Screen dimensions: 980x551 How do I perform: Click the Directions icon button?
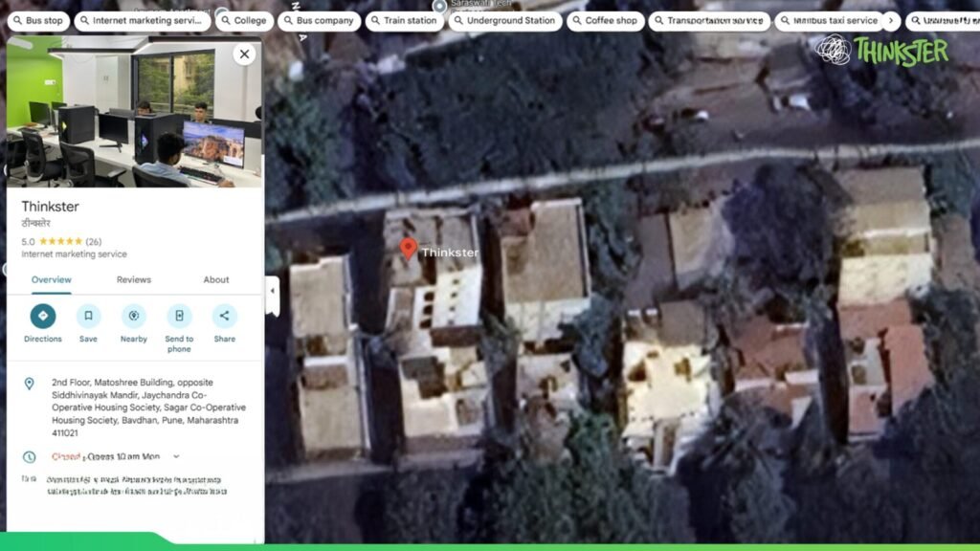pyautogui.click(x=42, y=317)
